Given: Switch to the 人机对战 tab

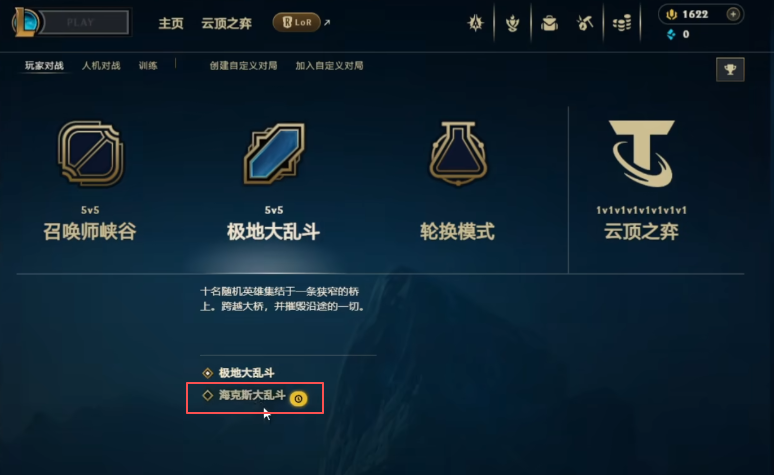Looking at the screenshot, I should pos(101,66).
